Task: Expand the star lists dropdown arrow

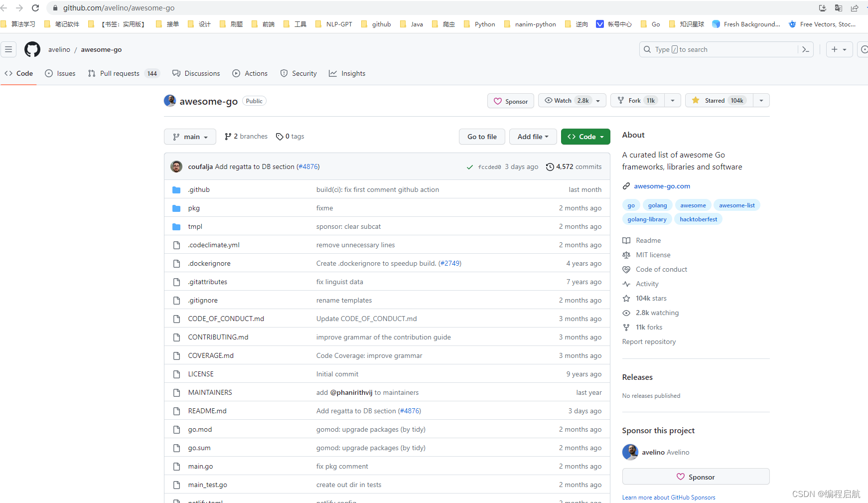Action: pos(761,100)
